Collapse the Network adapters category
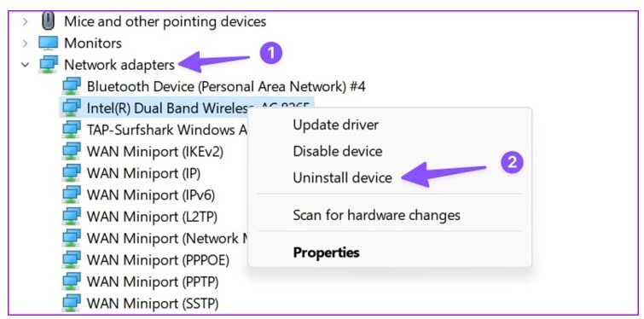The width and height of the screenshot is (644, 319). pyautogui.click(x=26, y=65)
